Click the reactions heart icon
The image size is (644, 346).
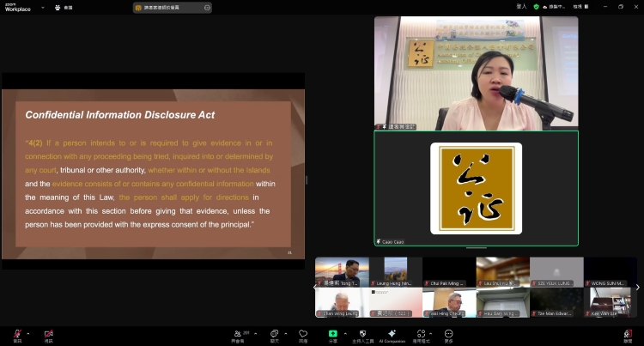pyautogui.click(x=303, y=334)
